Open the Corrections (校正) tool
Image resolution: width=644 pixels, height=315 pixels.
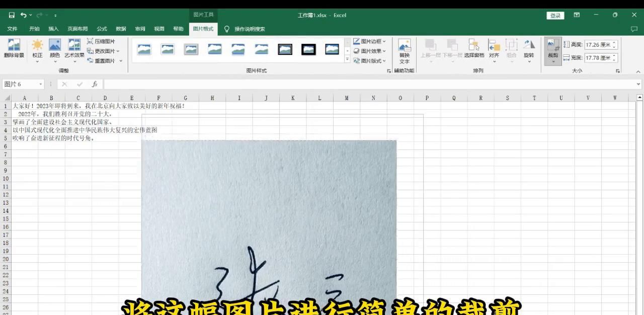37,51
